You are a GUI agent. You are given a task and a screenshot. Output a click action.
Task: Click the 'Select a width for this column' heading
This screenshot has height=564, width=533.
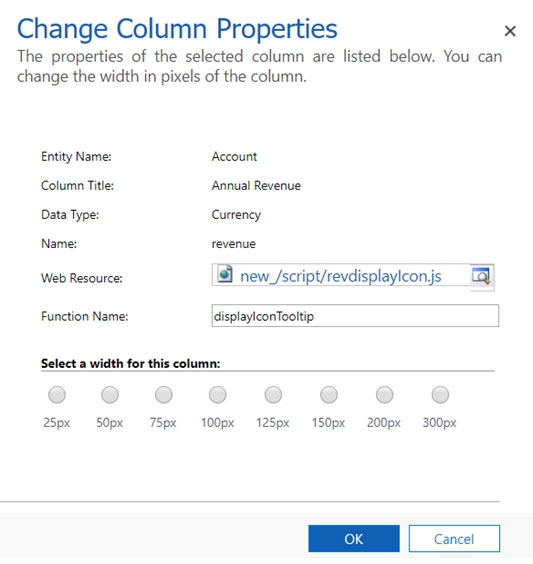[x=131, y=363]
